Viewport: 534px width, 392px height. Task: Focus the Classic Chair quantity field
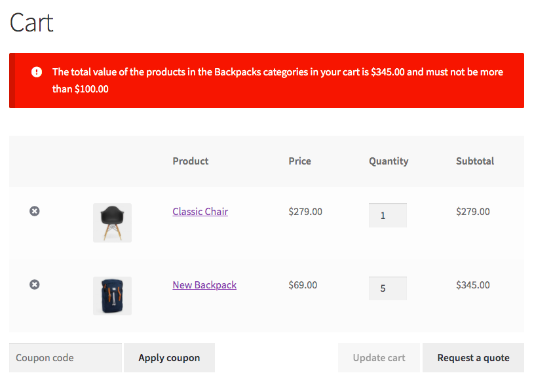point(387,216)
